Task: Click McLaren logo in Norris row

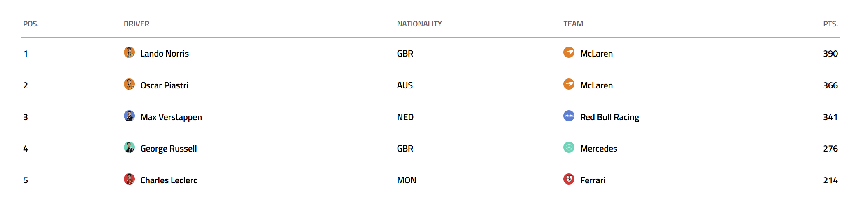Action: click(x=569, y=52)
